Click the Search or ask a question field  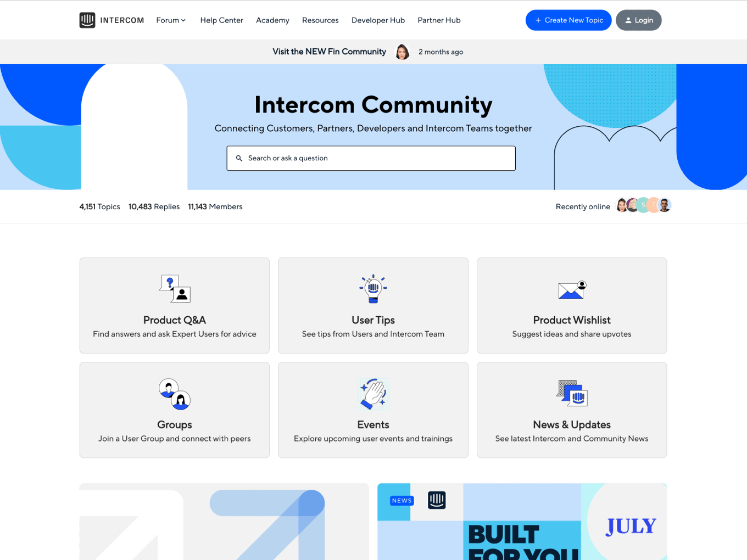point(371,158)
